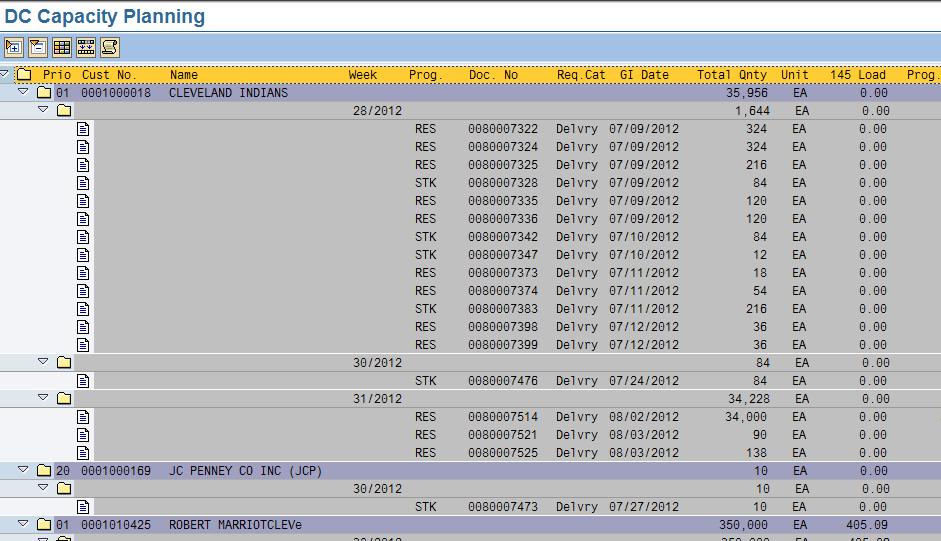Collapse the ROBERT MARRIOTCLEVe customer node

coord(23,524)
